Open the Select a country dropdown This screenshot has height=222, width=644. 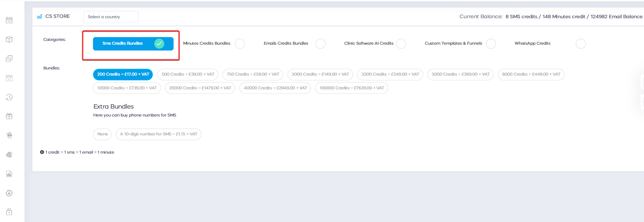pos(111,17)
